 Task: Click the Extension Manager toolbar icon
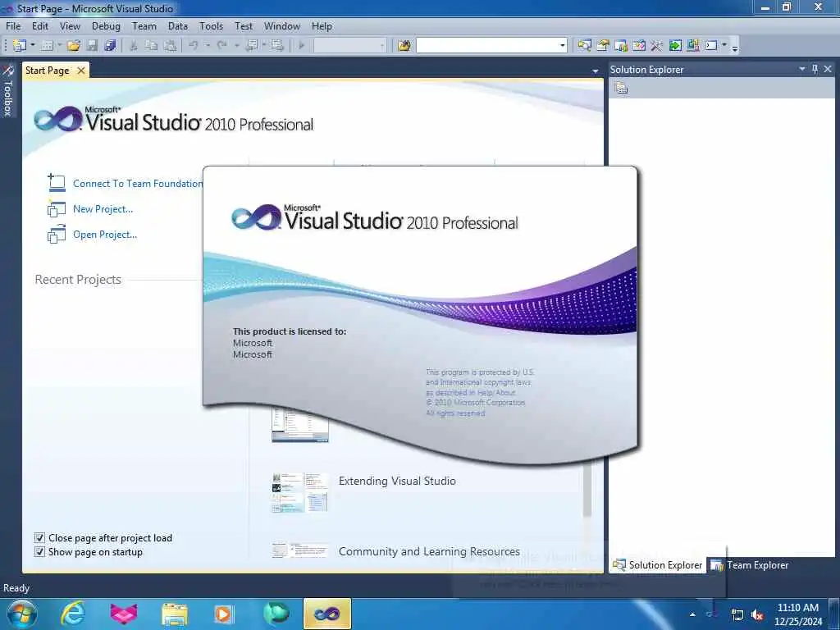point(692,46)
